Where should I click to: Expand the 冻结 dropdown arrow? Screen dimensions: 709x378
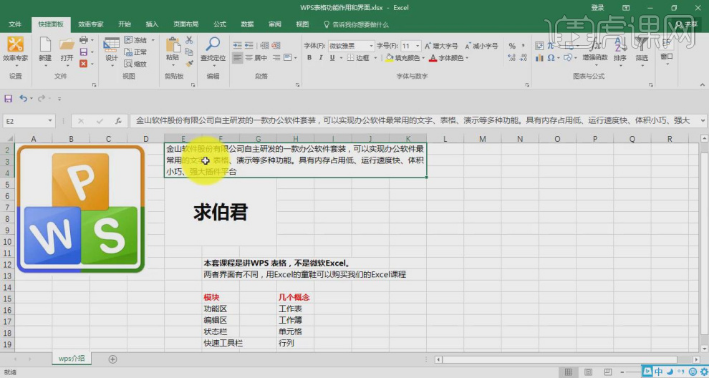(153, 40)
